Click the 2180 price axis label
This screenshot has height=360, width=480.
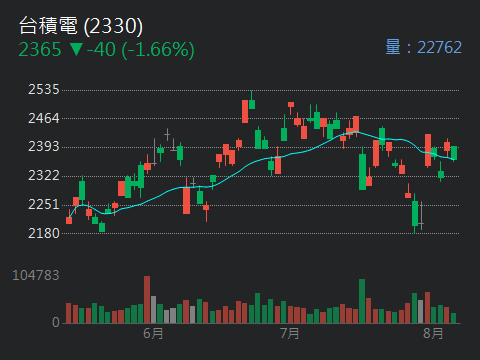(44, 233)
